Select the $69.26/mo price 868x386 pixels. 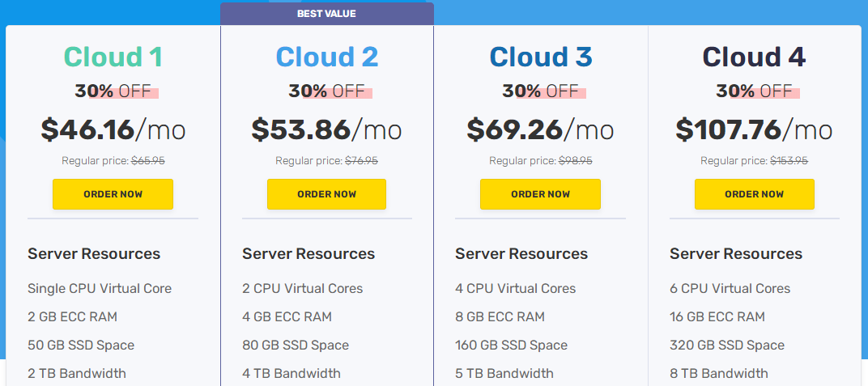540,129
